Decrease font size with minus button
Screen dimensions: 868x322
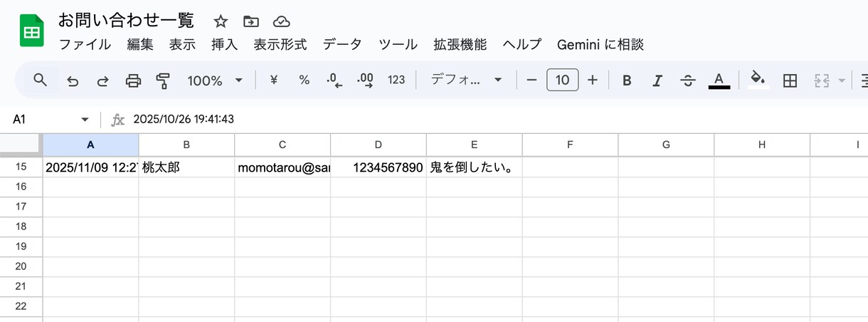point(531,80)
